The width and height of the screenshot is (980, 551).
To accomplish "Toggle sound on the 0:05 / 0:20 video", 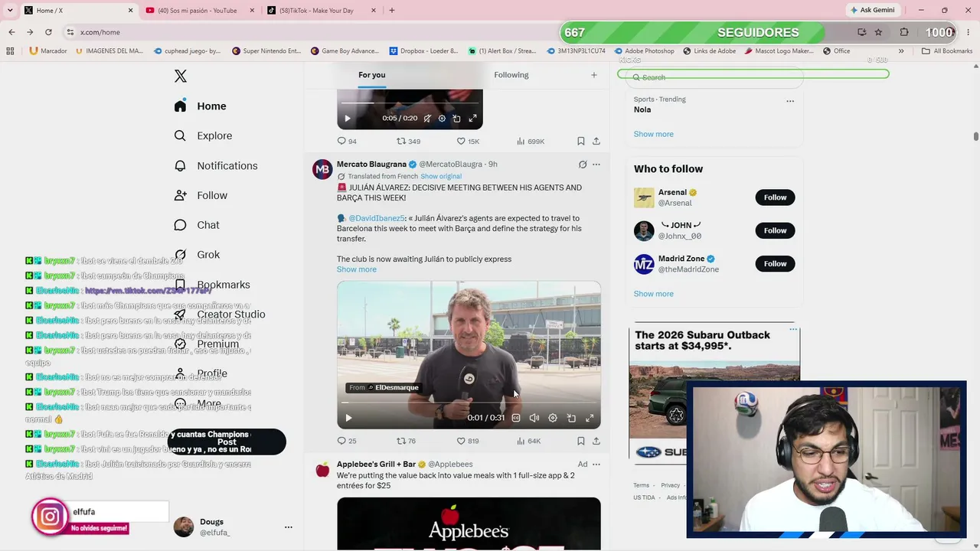I will (427, 118).
